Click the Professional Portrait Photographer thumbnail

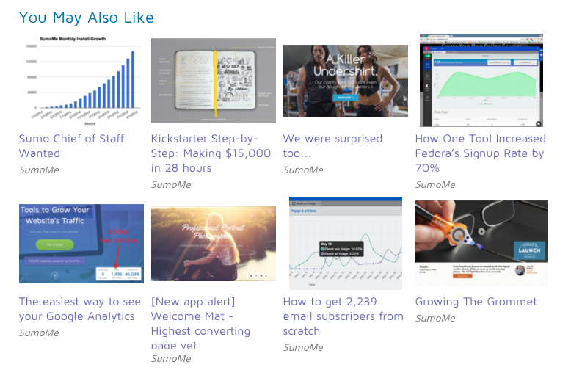coord(214,244)
